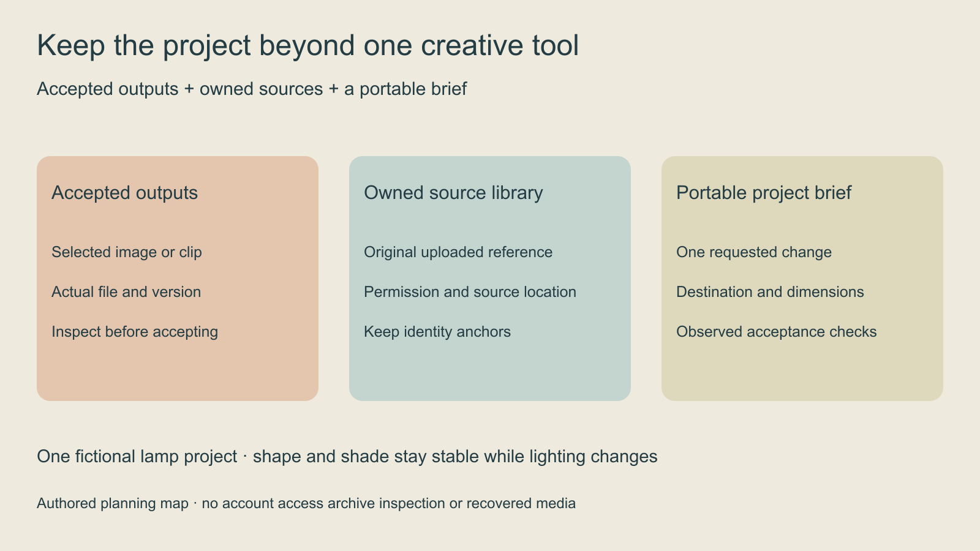
Task: Select the subtitle 'Accepted outputs + owned sources + a portable brief'
Action: coord(252,89)
